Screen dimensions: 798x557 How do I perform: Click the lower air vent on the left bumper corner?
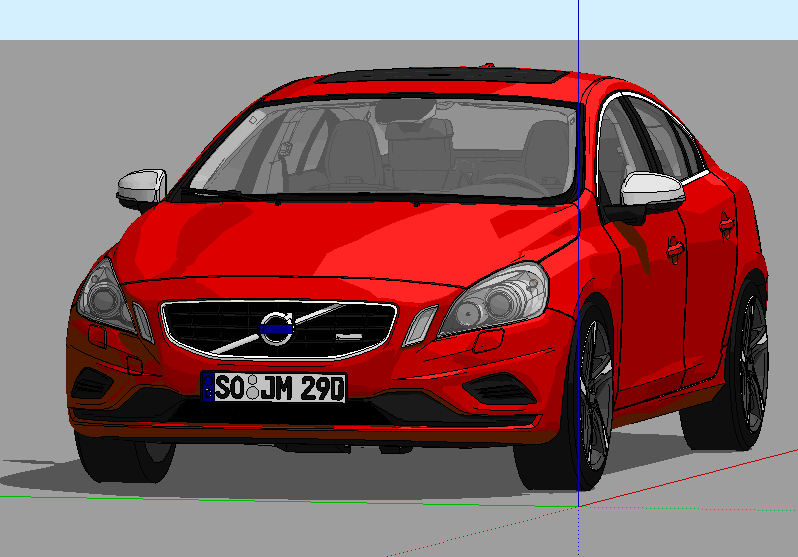pos(92,384)
